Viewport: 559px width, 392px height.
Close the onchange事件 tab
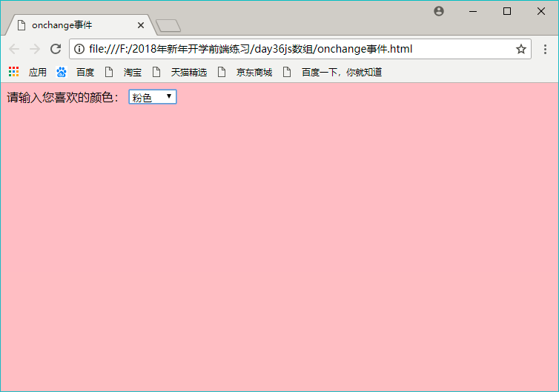click(x=141, y=25)
